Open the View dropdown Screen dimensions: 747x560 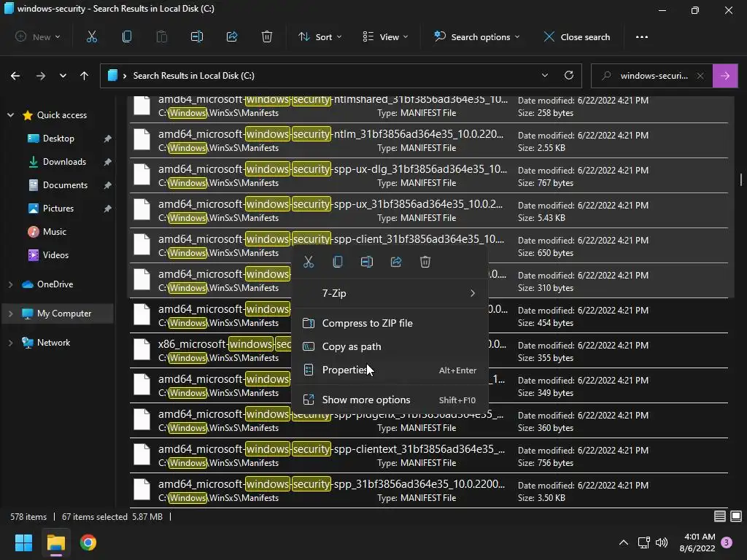pyautogui.click(x=385, y=36)
